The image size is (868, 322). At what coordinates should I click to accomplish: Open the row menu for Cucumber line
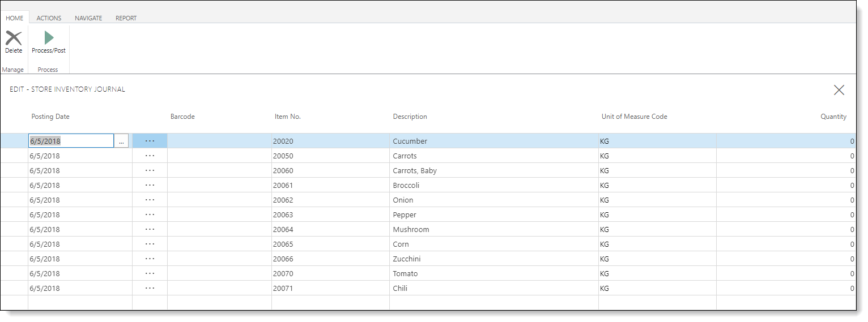click(150, 141)
